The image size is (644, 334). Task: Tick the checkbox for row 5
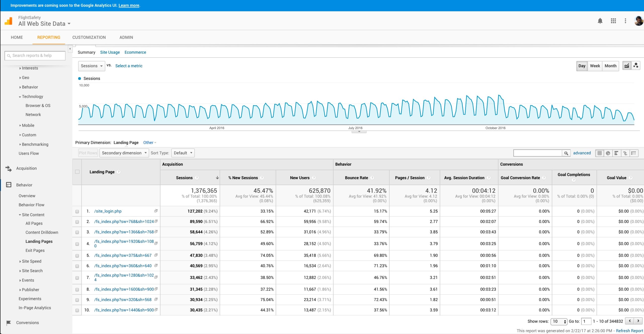[x=77, y=256]
